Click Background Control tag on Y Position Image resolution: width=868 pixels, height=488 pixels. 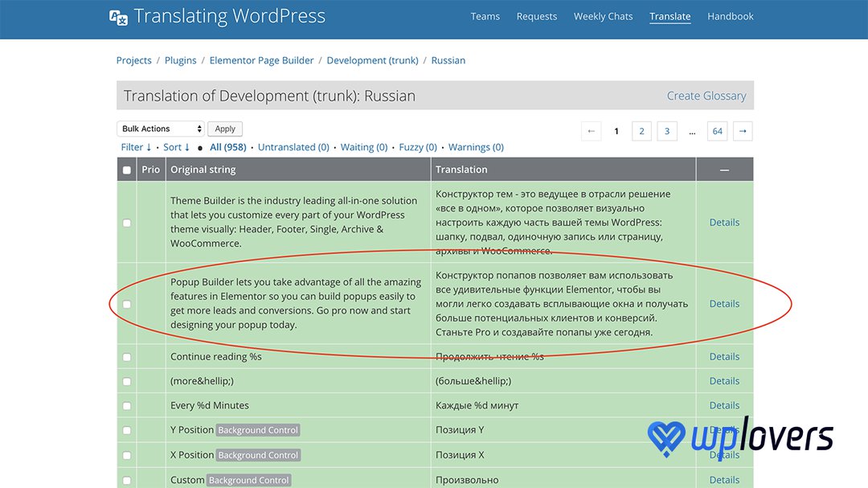point(258,430)
